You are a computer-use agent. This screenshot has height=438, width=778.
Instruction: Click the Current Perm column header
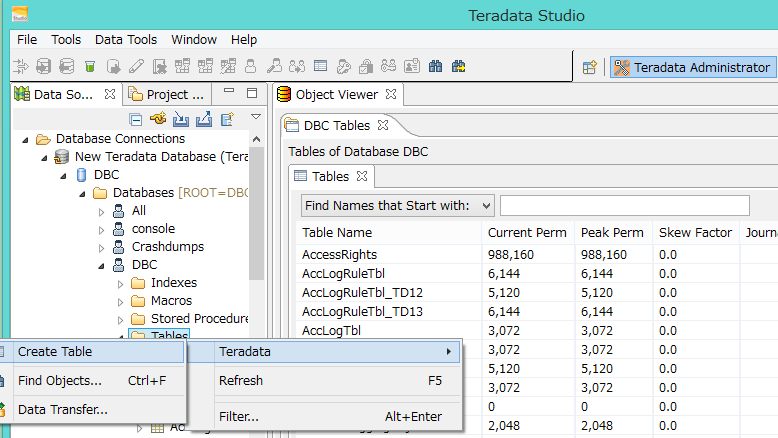527,233
